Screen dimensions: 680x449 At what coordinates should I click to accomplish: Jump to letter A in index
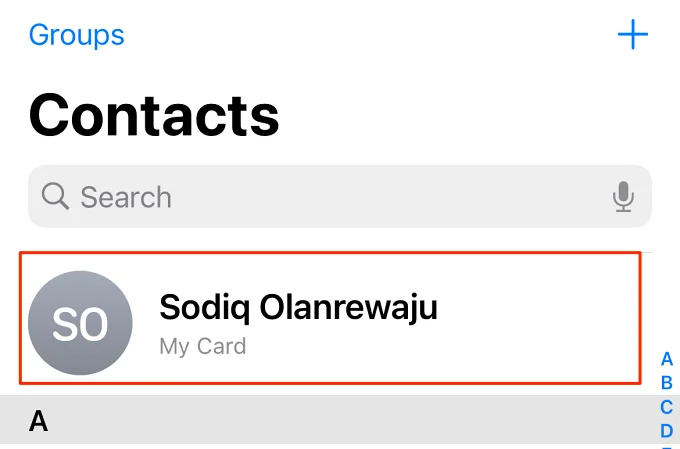point(667,359)
